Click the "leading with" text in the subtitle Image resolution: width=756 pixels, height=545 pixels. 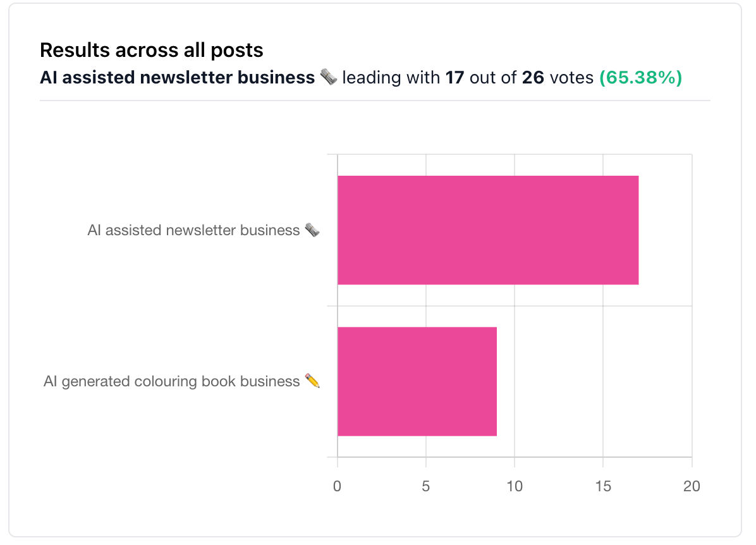pos(391,78)
